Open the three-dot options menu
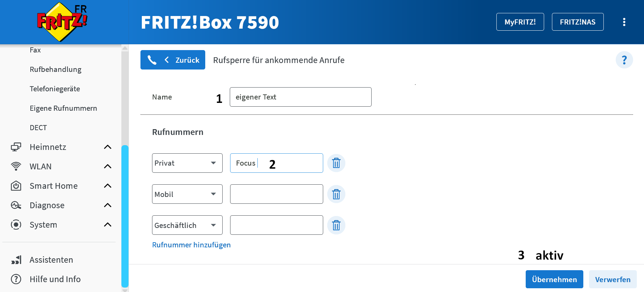Image resolution: width=644 pixels, height=292 pixels. (624, 22)
